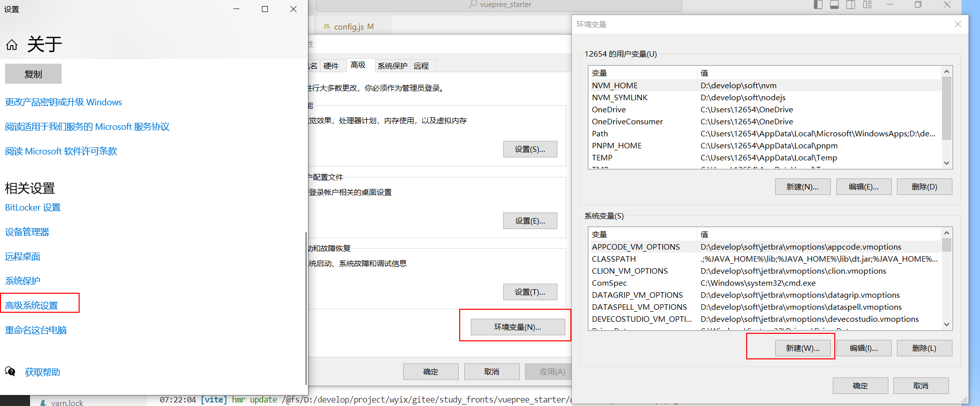Select CLION_VM_OPTIONS system variable row
980x406 pixels.
(765, 271)
